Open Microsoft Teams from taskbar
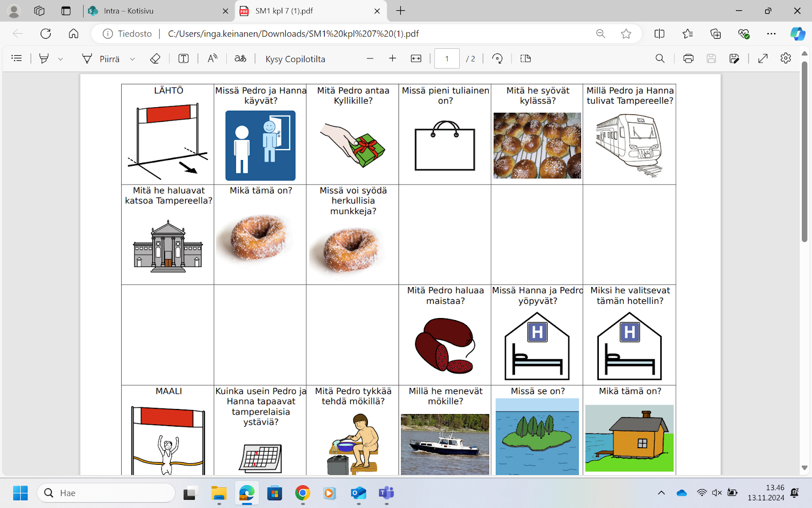Viewport: 812px width, 508px height. [386, 493]
